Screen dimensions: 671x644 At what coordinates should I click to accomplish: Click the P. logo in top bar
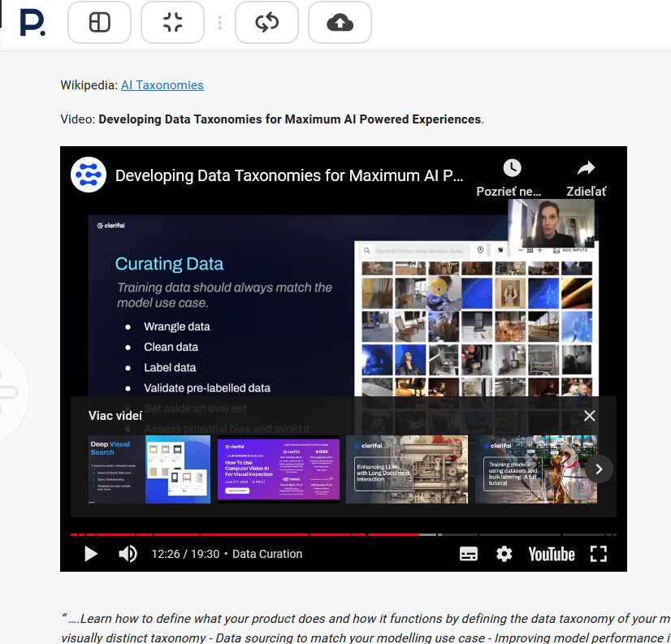(x=32, y=23)
